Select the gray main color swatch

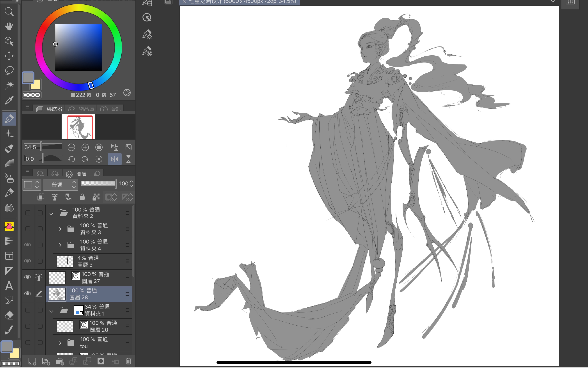(x=28, y=78)
